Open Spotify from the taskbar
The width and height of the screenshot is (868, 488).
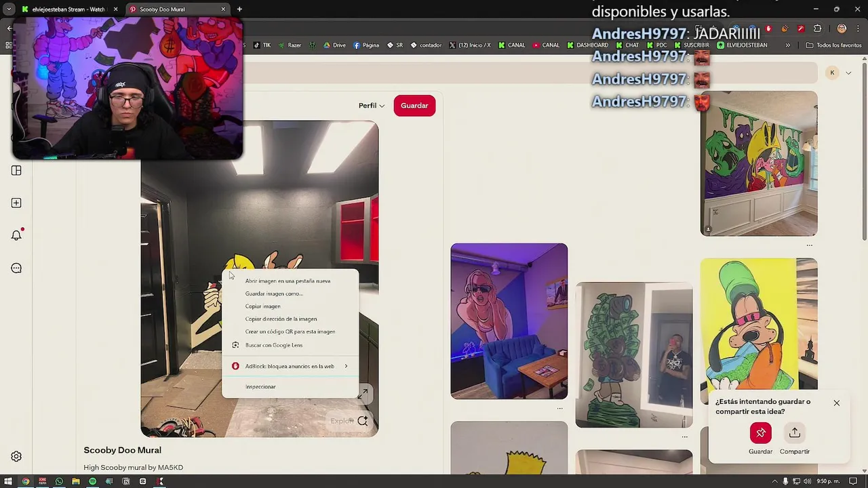point(92,481)
